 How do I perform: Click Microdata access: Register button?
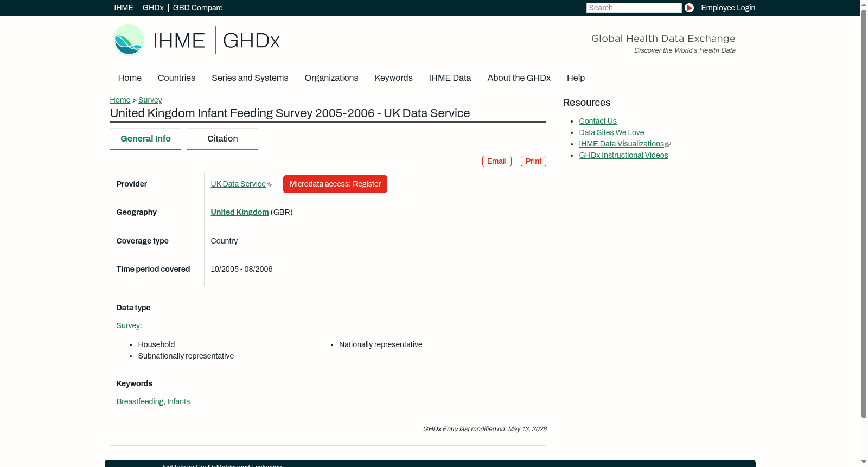coord(335,184)
